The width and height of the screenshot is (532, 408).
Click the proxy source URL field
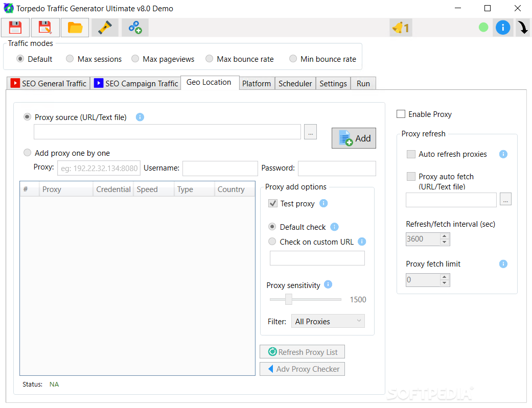click(167, 132)
